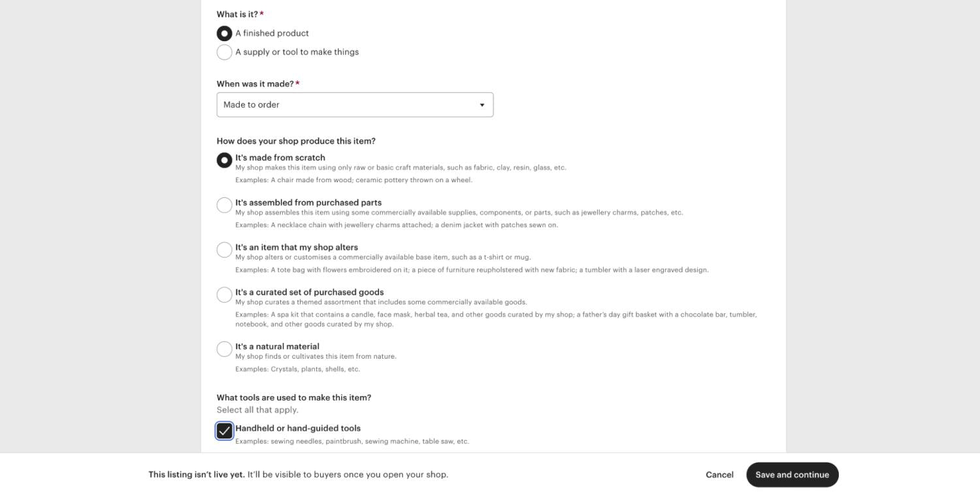This screenshot has height=494, width=980.
Task: Click 'Save and continue' button
Action: (792, 475)
